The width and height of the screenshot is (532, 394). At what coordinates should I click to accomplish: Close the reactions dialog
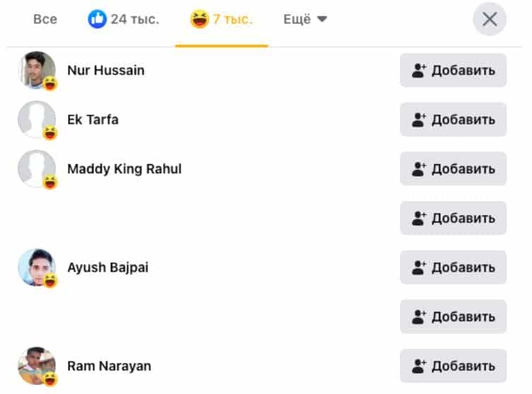pyautogui.click(x=490, y=19)
